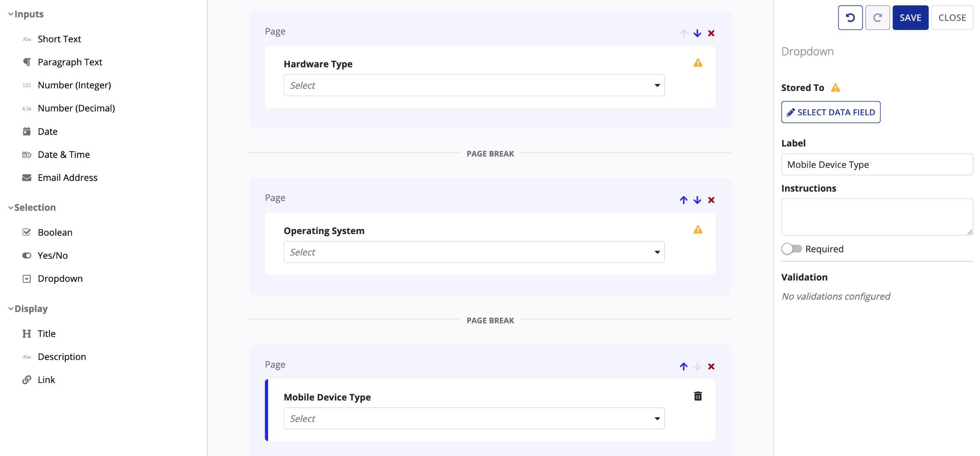Add a Date & Time input
This screenshot has height=456, width=980.
pos(55,155)
